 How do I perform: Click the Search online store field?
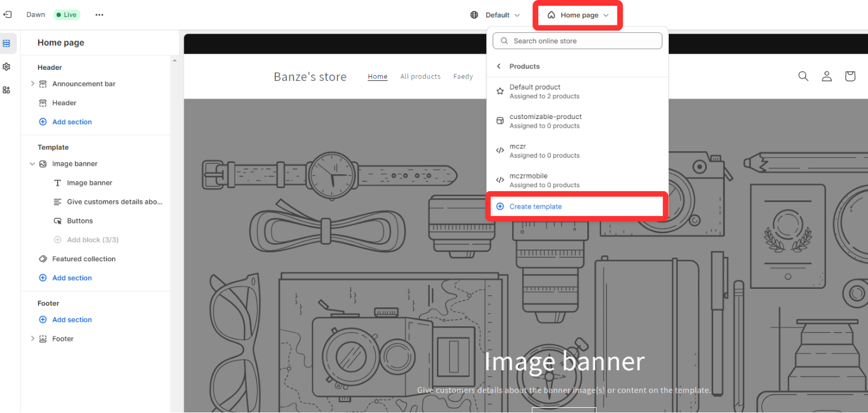pos(578,40)
